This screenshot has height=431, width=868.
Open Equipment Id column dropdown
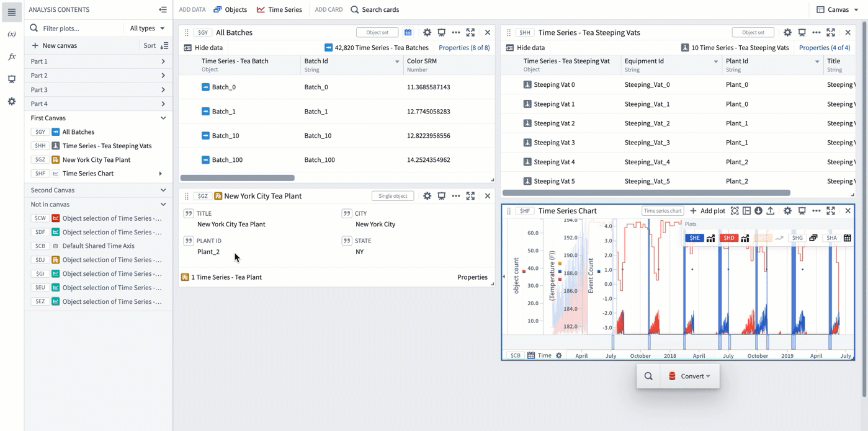pyautogui.click(x=715, y=61)
